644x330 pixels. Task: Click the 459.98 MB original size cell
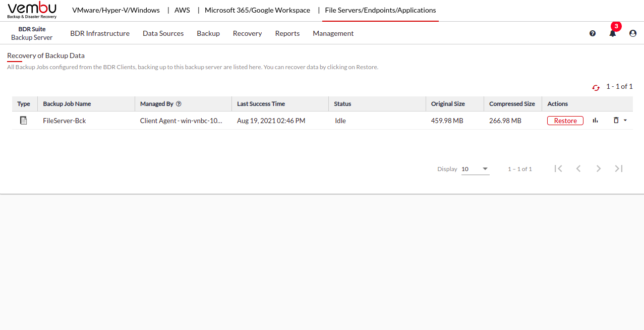447,121
